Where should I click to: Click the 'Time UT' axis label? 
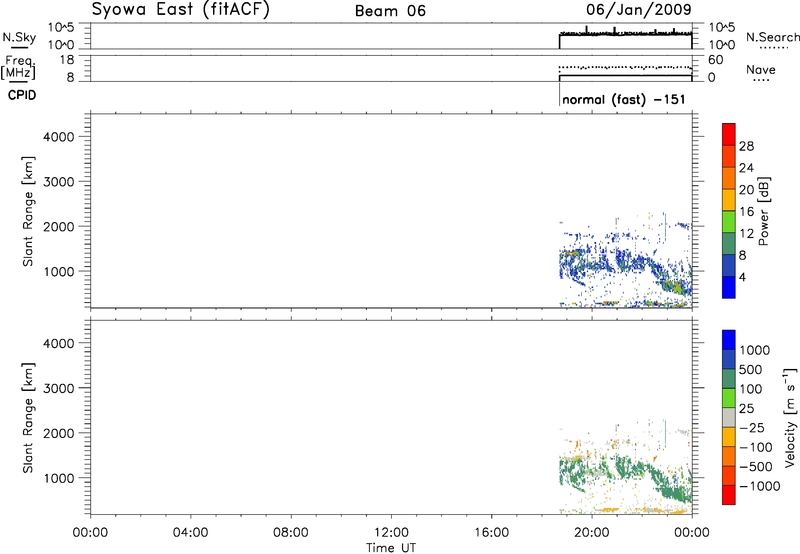pos(391,548)
